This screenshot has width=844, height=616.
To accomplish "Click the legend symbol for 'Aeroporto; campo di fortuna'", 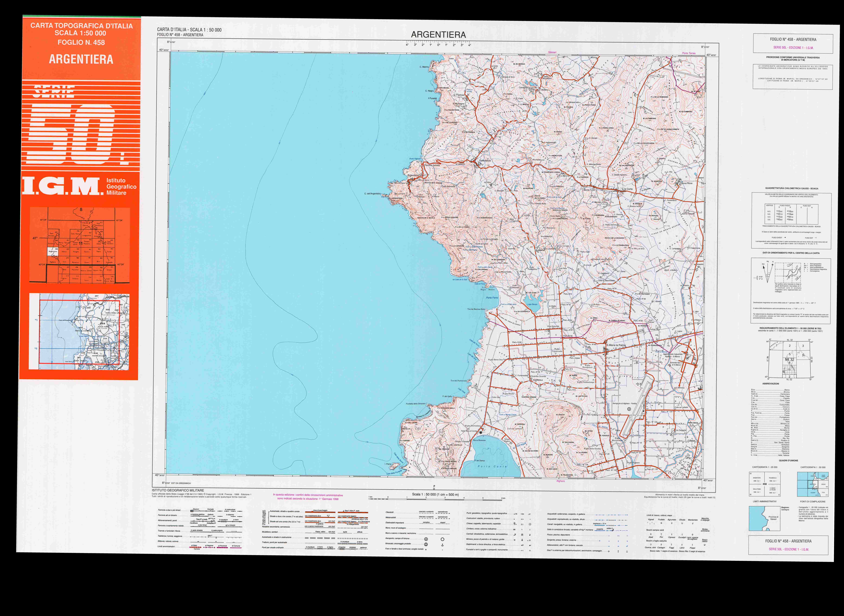I will click(426, 539).
